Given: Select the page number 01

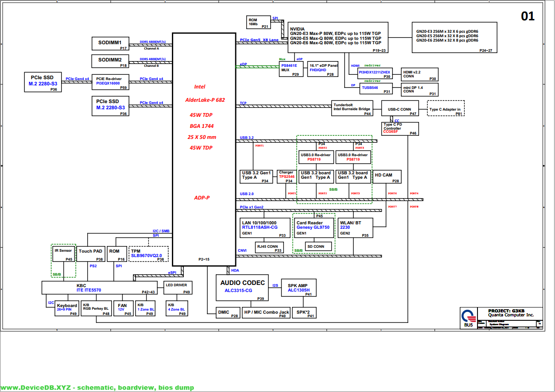Looking at the screenshot, I should (528, 16).
